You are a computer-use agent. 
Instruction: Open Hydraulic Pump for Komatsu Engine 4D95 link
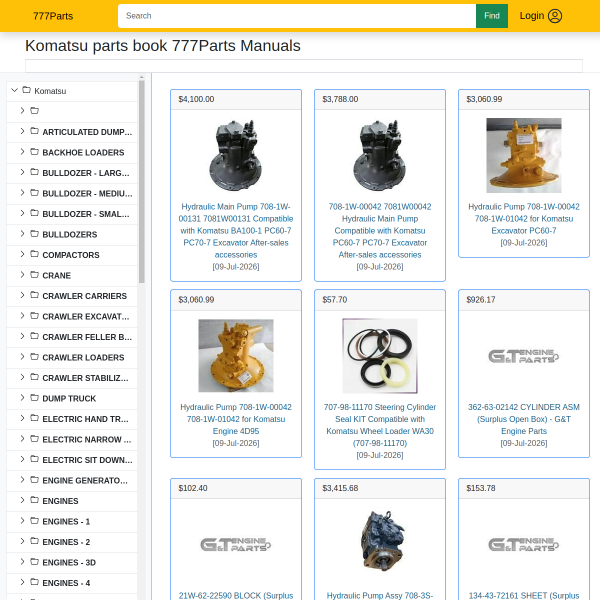pyautogui.click(x=236, y=419)
